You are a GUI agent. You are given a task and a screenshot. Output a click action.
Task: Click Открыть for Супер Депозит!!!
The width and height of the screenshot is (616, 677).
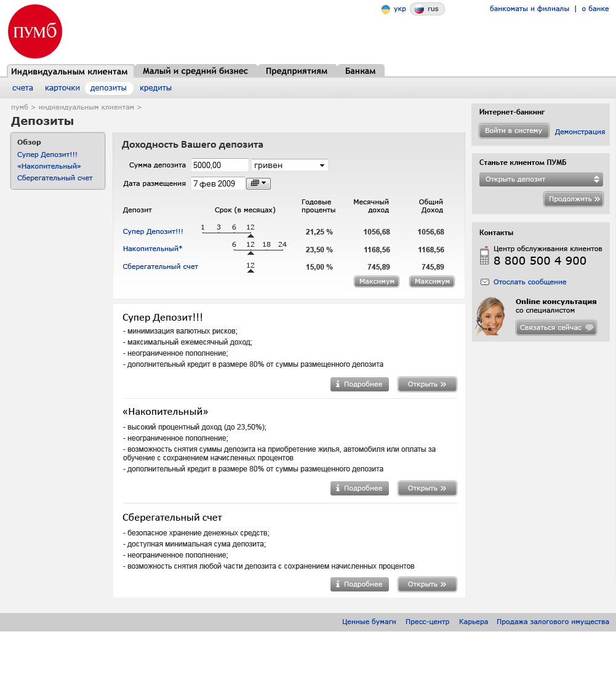coord(427,384)
